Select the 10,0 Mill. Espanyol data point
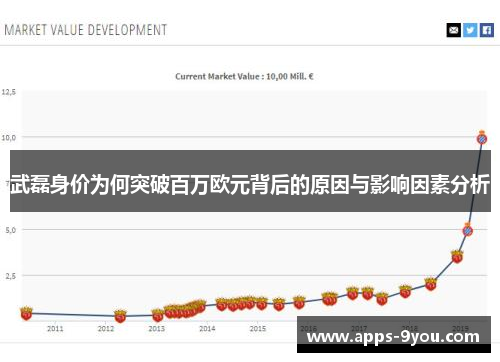 (x=482, y=138)
